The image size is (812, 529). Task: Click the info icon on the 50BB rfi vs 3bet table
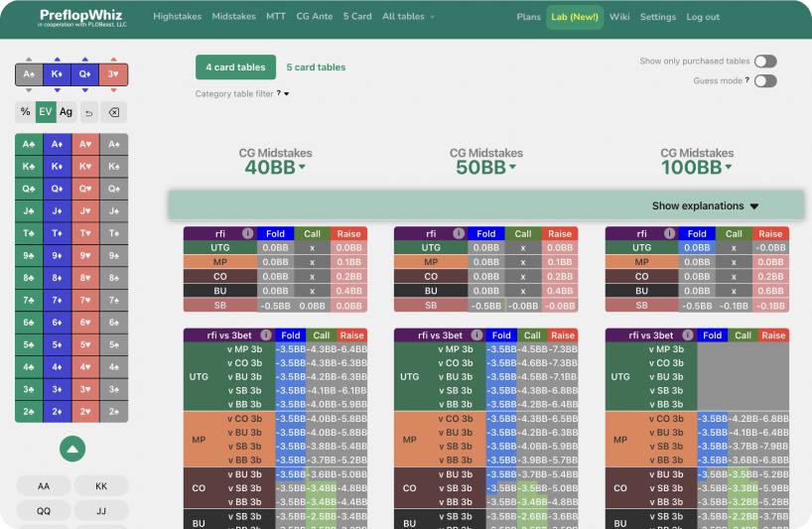point(471,335)
